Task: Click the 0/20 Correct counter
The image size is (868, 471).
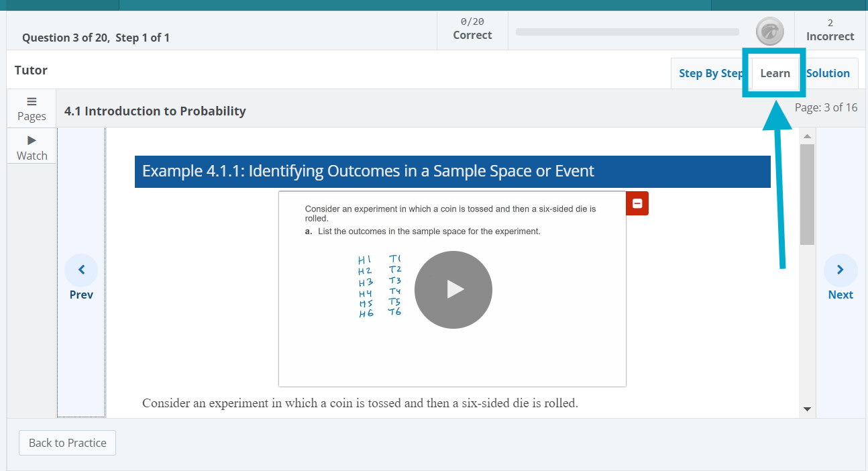Action: click(x=472, y=30)
